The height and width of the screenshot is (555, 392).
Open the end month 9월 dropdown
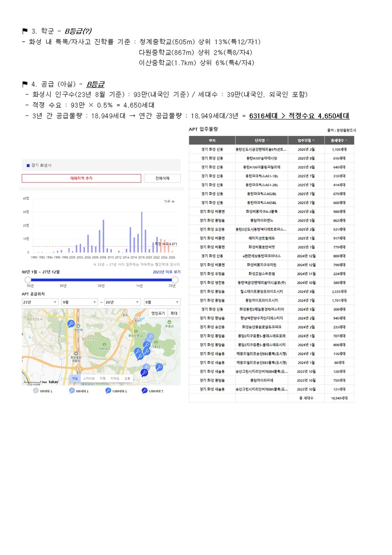click(x=162, y=302)
